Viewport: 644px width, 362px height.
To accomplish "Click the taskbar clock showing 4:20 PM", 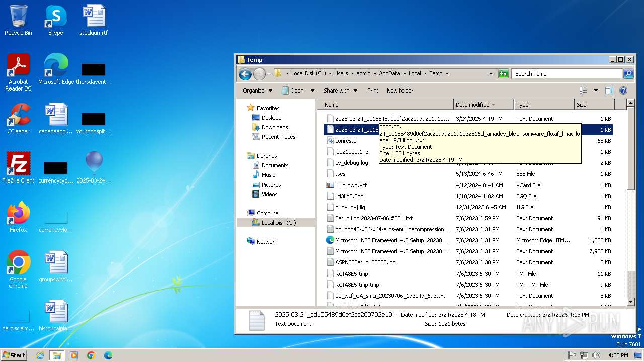I will [618, 355].
